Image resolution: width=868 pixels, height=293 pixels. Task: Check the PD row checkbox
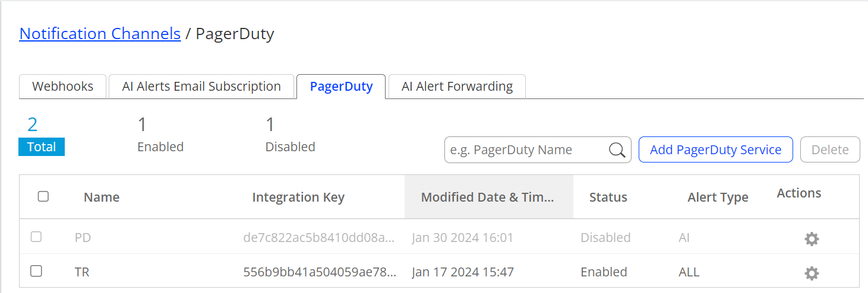[36, 237]
